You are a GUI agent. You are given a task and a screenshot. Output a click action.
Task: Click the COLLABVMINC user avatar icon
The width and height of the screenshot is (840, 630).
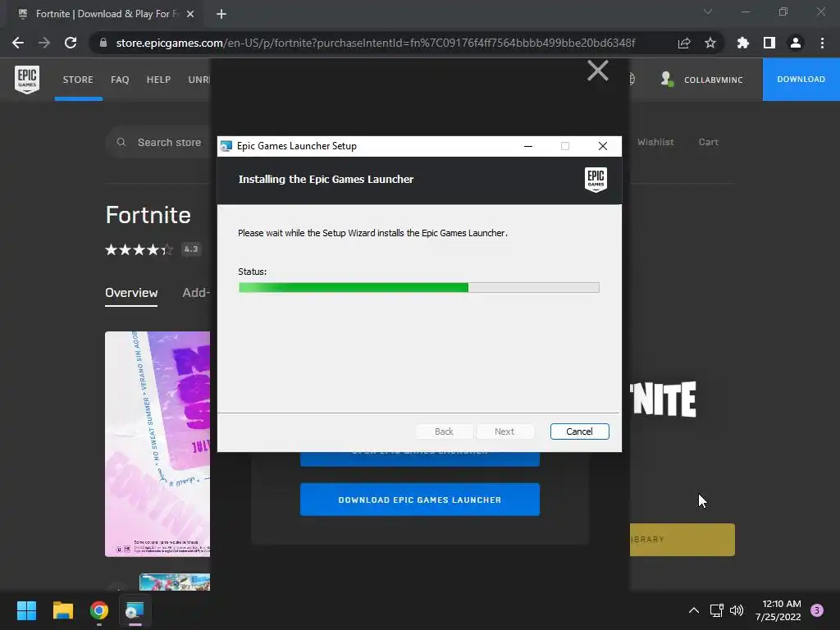666,80
